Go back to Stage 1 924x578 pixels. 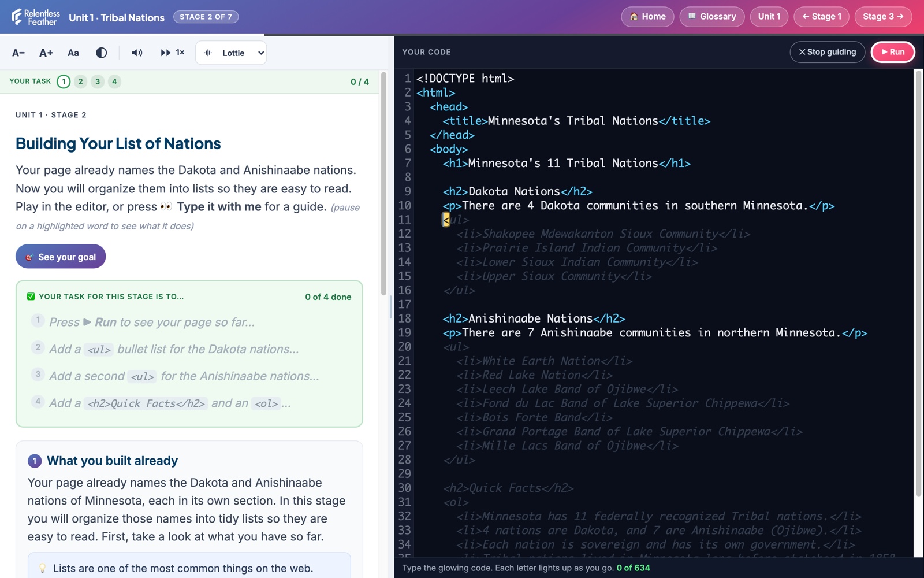pos(821,17)
